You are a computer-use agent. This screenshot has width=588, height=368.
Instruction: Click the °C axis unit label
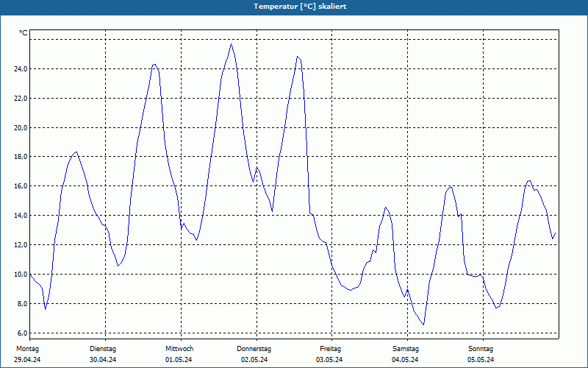(24, 33)
